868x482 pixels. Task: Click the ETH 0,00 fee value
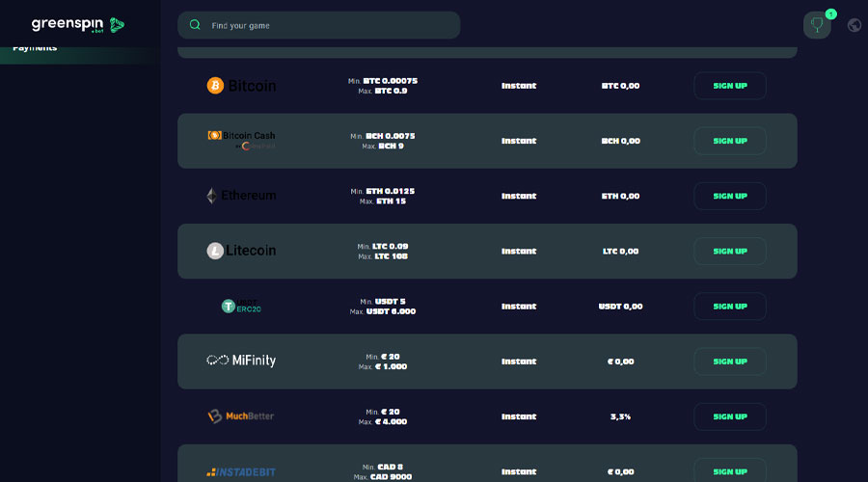click(620, 196)
